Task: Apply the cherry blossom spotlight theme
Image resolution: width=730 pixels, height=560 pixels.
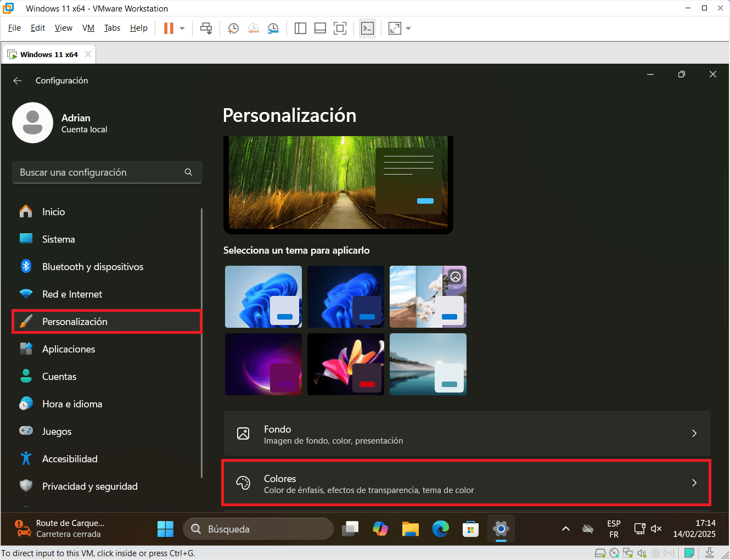Action: point(428,297)
